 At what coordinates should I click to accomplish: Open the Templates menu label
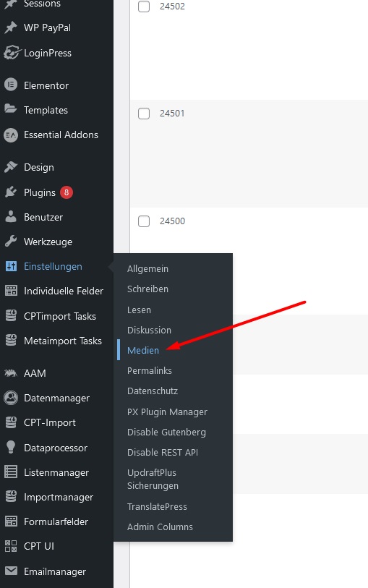[46, 110]
